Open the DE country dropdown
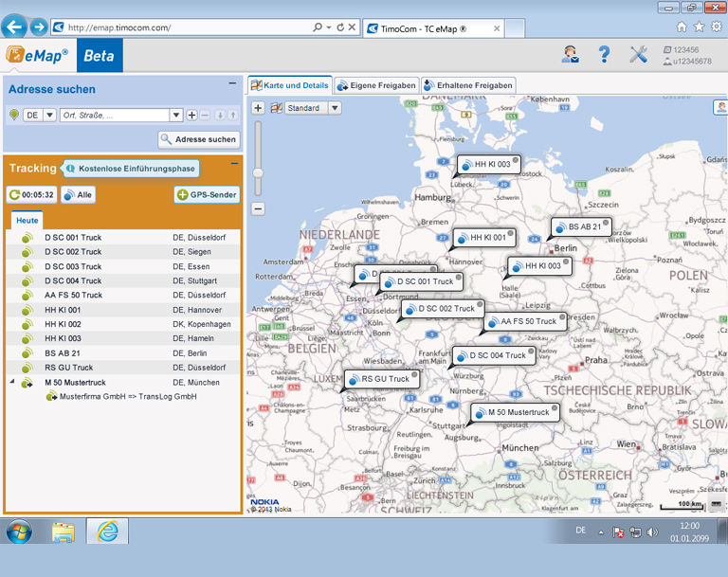 (50, 115)
